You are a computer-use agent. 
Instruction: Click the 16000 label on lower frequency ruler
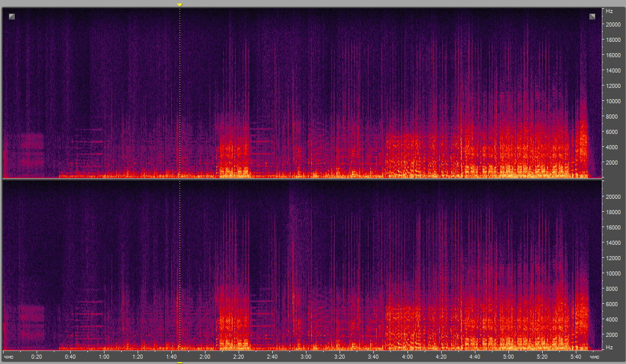pyautogui.click(x=612, y=227)
